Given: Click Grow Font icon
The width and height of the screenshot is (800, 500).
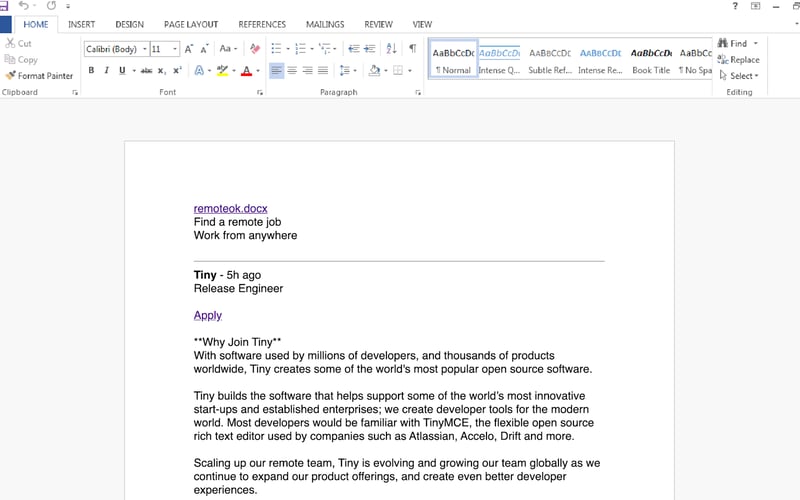Looking at the screenshot, I should 189,49.
